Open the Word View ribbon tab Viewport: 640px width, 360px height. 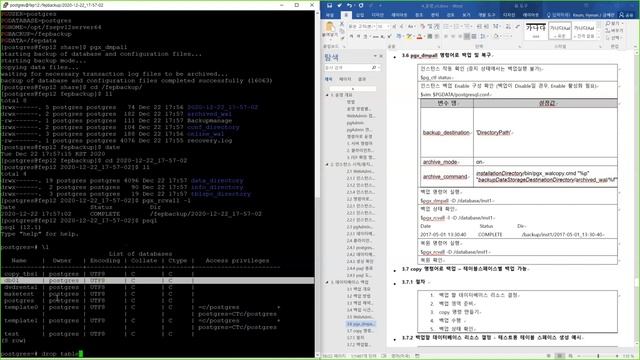[467, 15]
